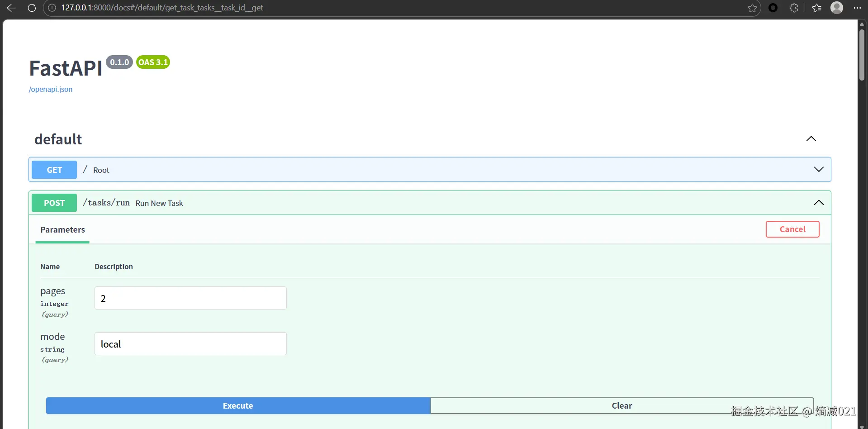
Task: Click the mode parameter name
Action: 52,337
